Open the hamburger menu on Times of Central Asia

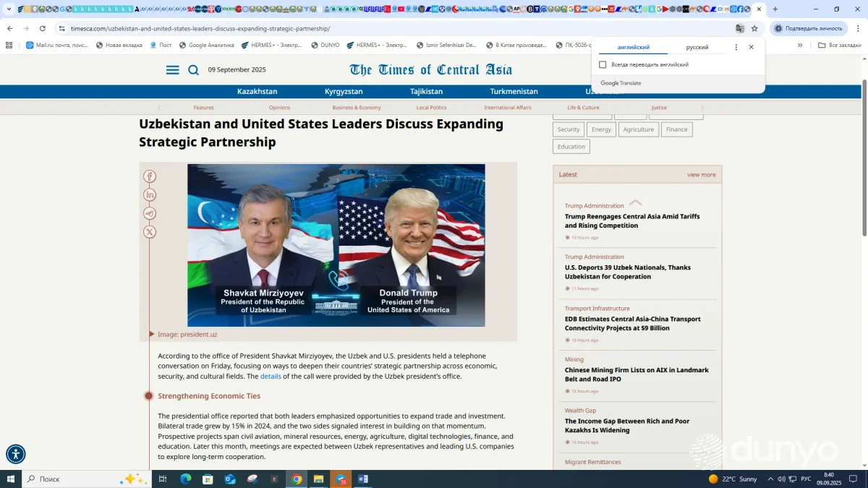(x=172, y=70)
